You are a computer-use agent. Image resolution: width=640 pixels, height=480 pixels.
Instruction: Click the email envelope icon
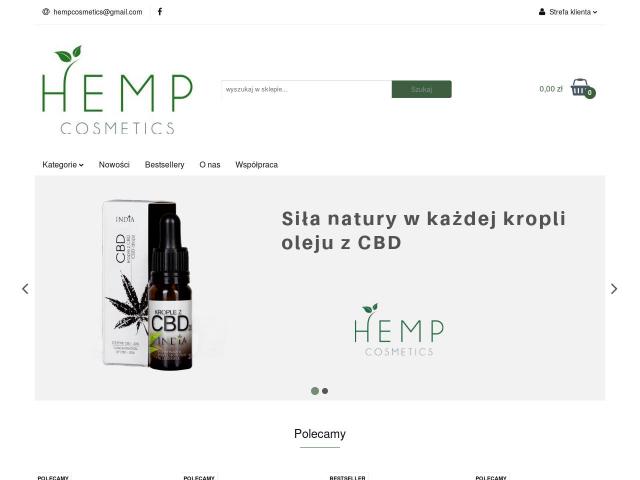(x=46, y=12)
